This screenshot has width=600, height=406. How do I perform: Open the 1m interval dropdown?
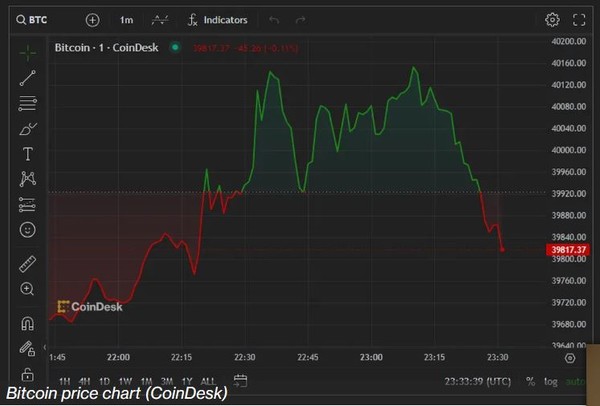coord(126,20)
